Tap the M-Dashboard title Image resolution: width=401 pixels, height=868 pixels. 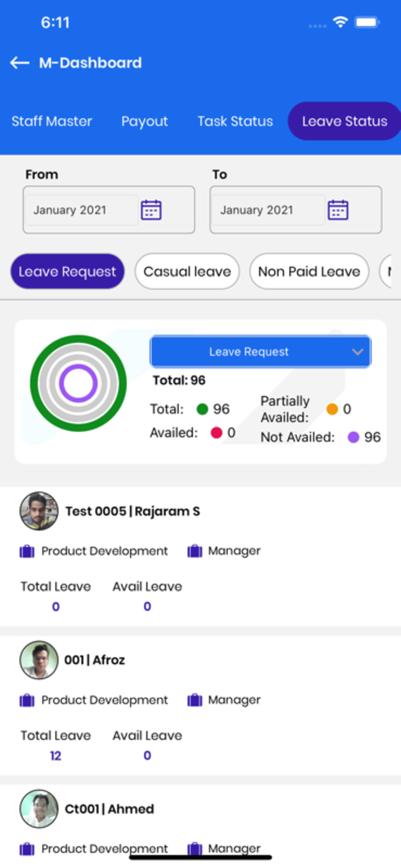[x=90, y=63]
